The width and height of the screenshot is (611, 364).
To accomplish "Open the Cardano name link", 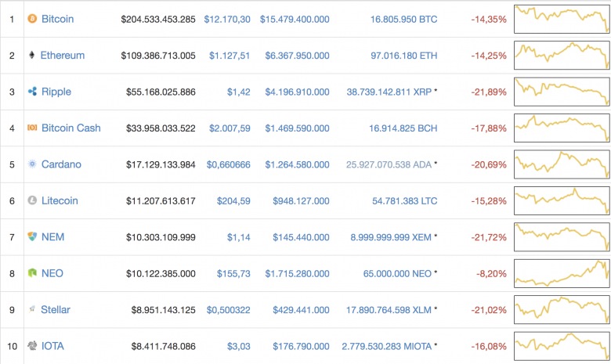I will 61,164.
